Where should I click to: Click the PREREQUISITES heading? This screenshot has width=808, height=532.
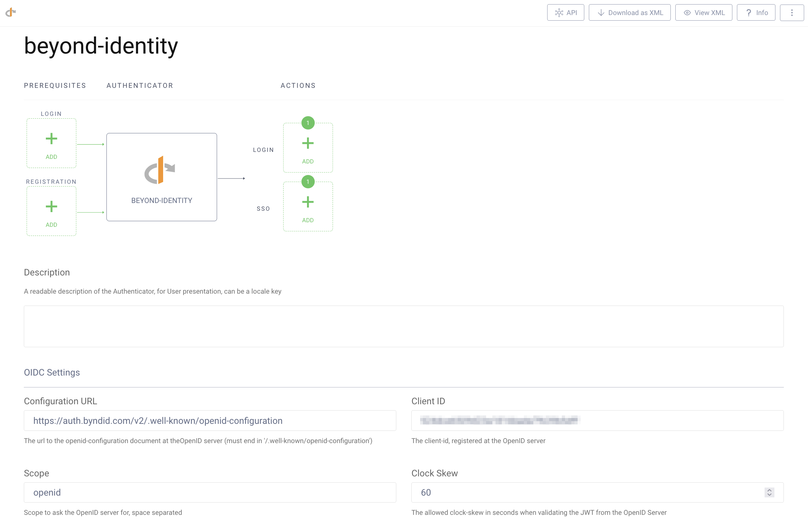click(x=55, y=86)
